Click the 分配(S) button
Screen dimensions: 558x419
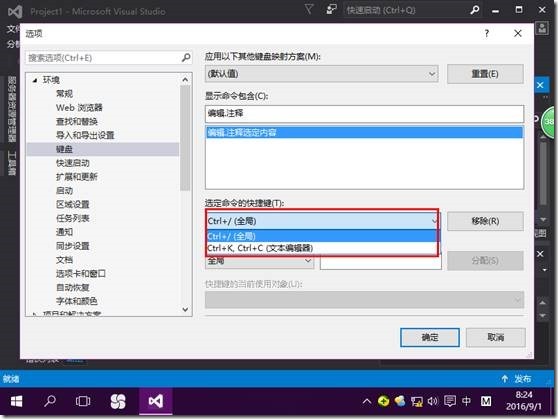[x=485, y=261]
